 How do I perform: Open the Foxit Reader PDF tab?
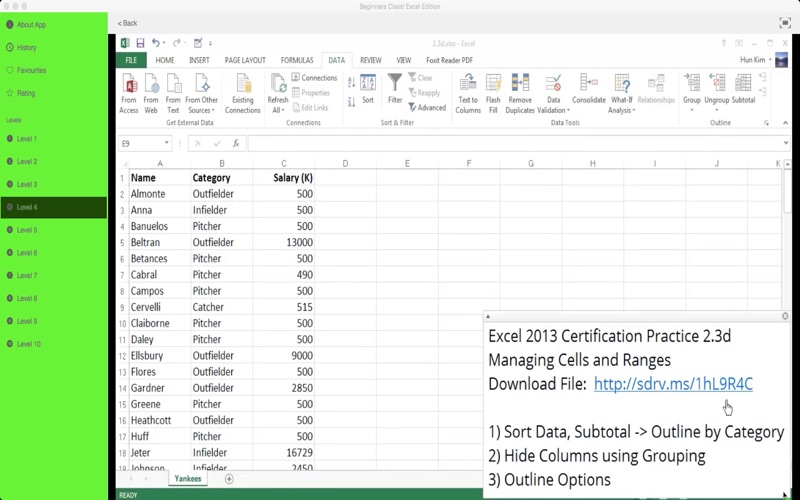(x=449, y=60)
